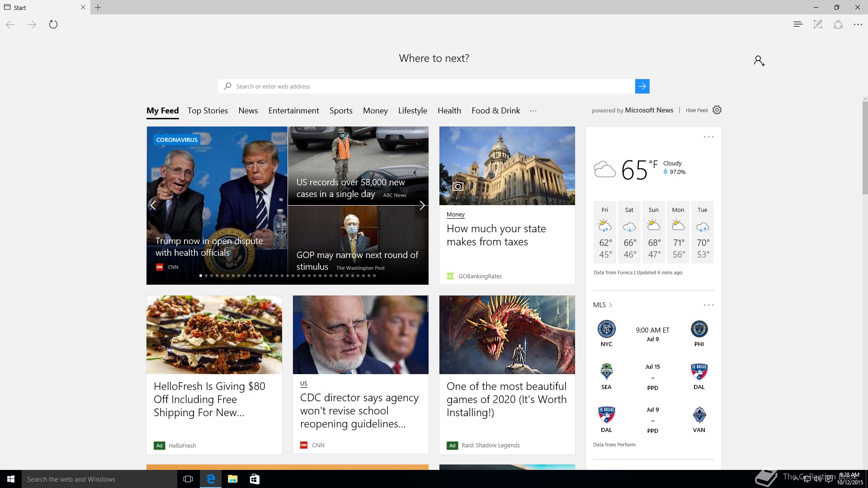Click the Hide Feed link
The image size is (868, 488).
[696, 110]
